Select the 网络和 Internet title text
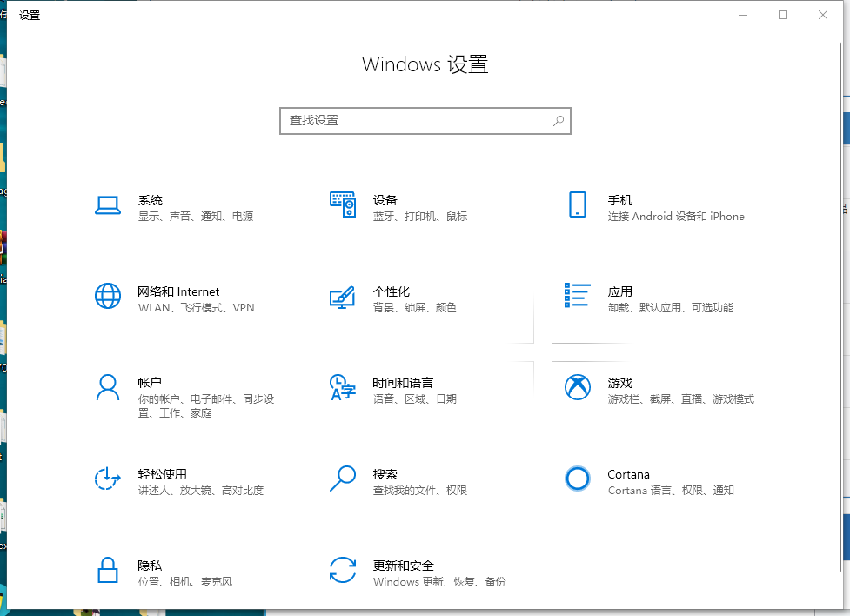 [178, 291]
